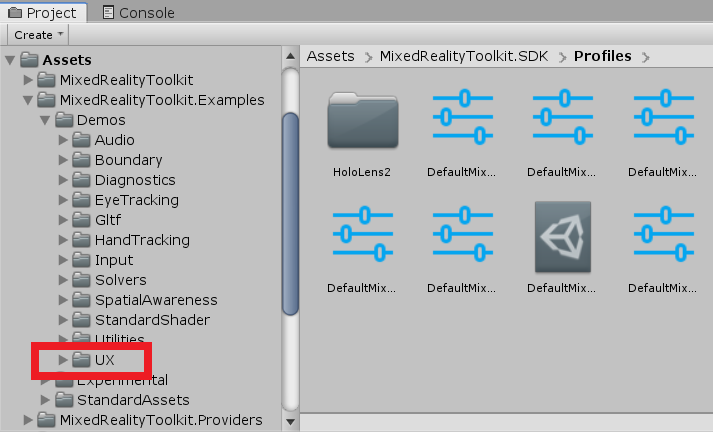Click the Diagnostics folder icon
The width and height of the screenshot is (713, 432).
point(81,180)
